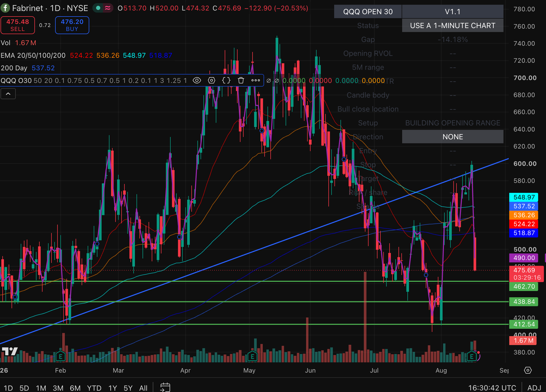This screenshot has width=546, height=392.
Task: Open more options for QQQ O30 indicator
Action: pos(256,81)
